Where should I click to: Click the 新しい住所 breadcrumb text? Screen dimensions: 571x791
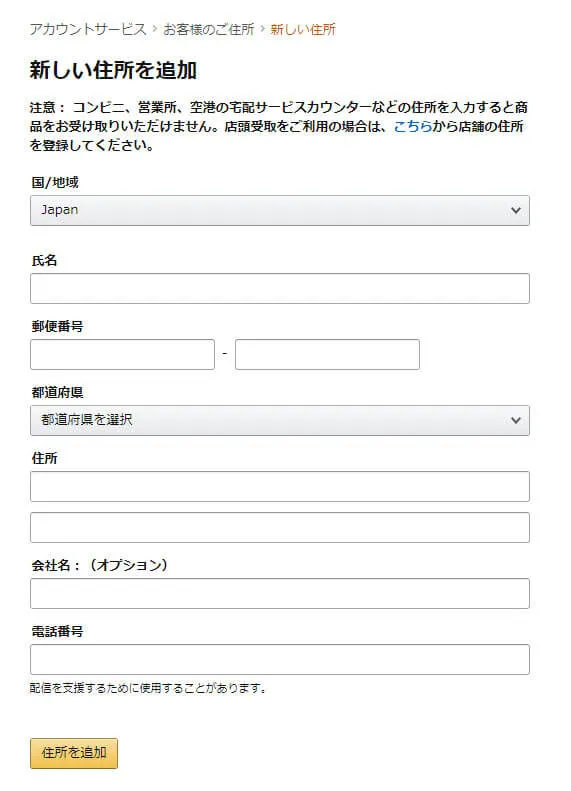[303, 29]
